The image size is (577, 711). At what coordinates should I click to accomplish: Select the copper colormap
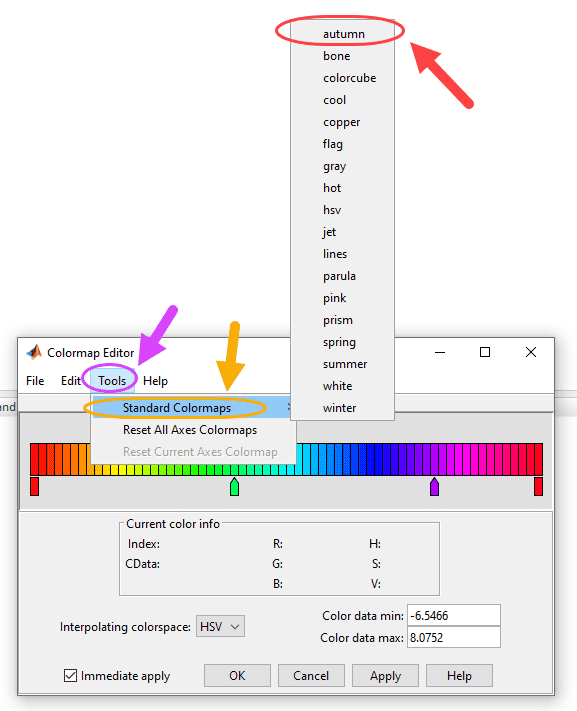tap(342, 122)
